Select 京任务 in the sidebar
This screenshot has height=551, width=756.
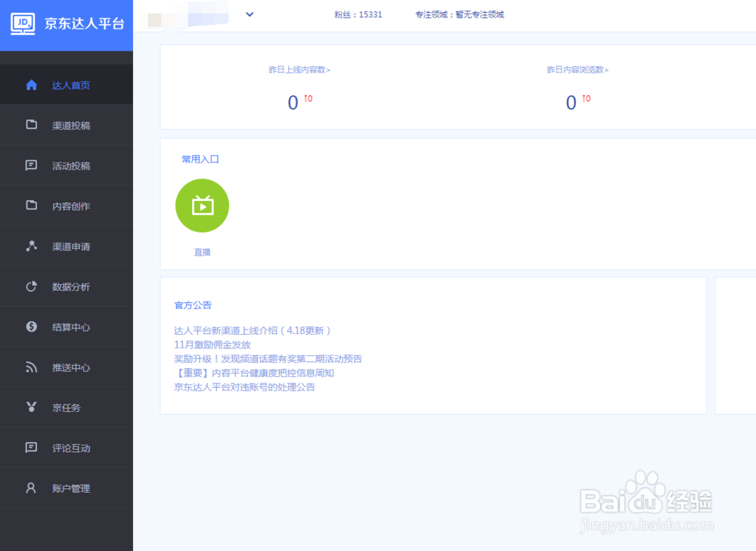67,408
